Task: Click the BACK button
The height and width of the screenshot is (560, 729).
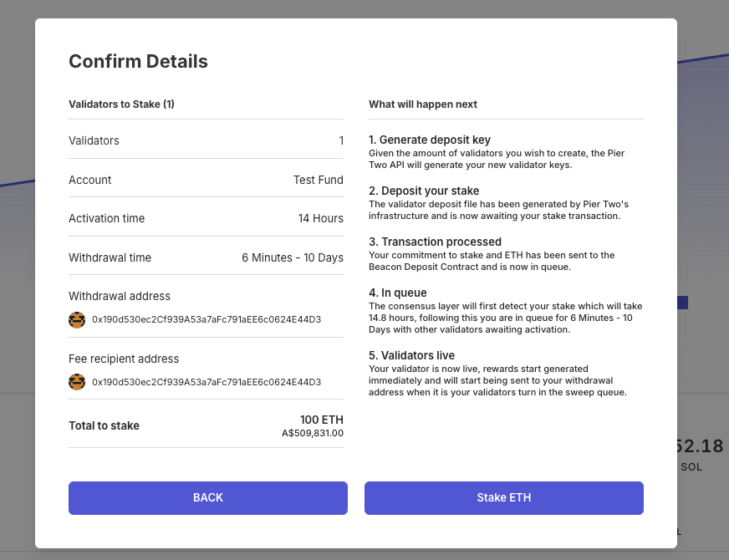Action: [207, 497]
